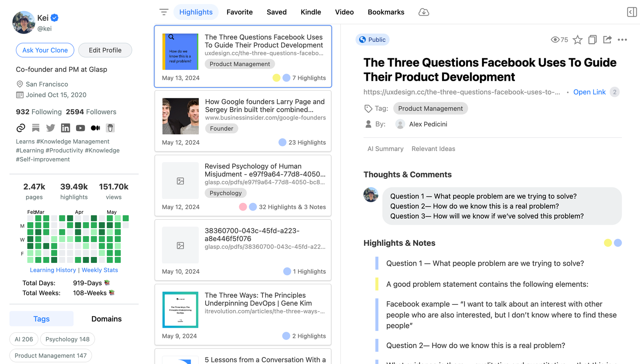Viewport: 640px width, 364px height.
Task: Open the Learning History link
Action: [53, 270]
